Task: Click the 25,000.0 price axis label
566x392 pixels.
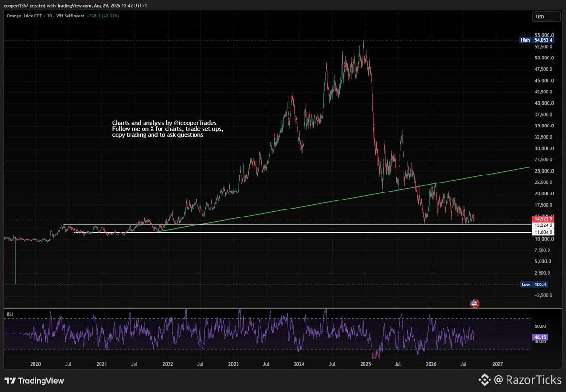Action: [x=544, y=171]
